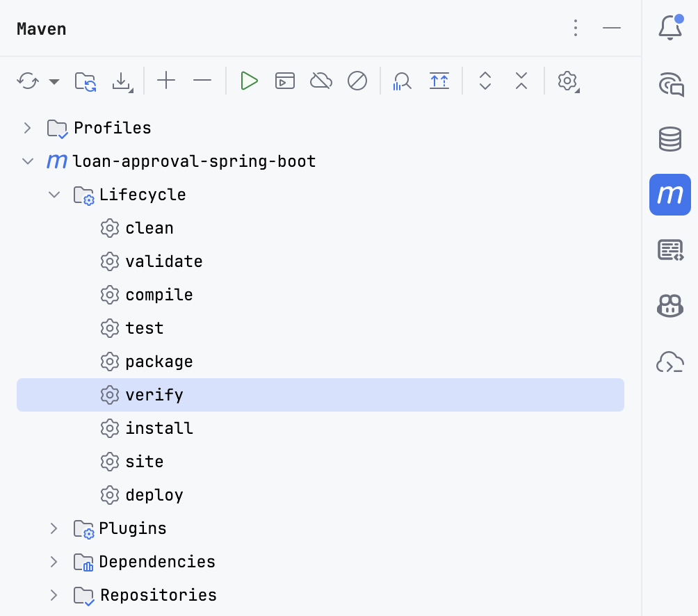Image resolution: width=698 pixels, height=616 pixels.
Task: Select the test lifecycle phase
Action: coord(320,328)
